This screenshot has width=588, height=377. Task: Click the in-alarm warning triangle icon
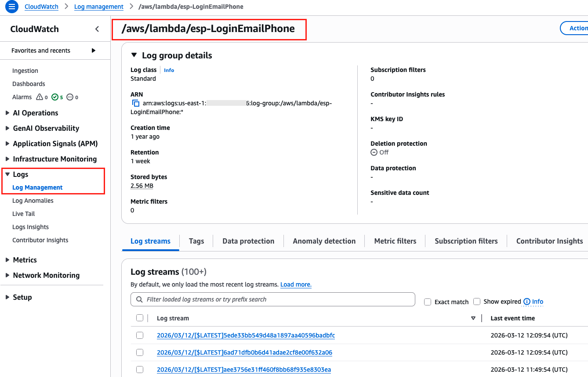pos(40,97)
